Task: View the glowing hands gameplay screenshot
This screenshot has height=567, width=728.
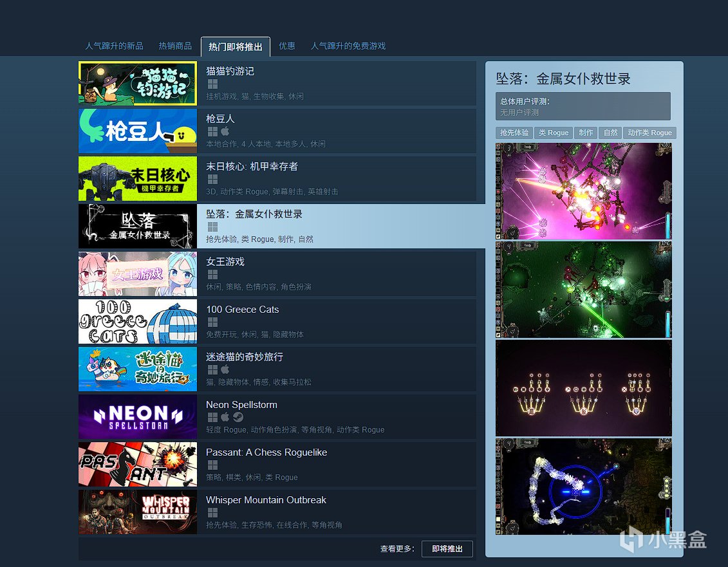Action: coord(584,387)
